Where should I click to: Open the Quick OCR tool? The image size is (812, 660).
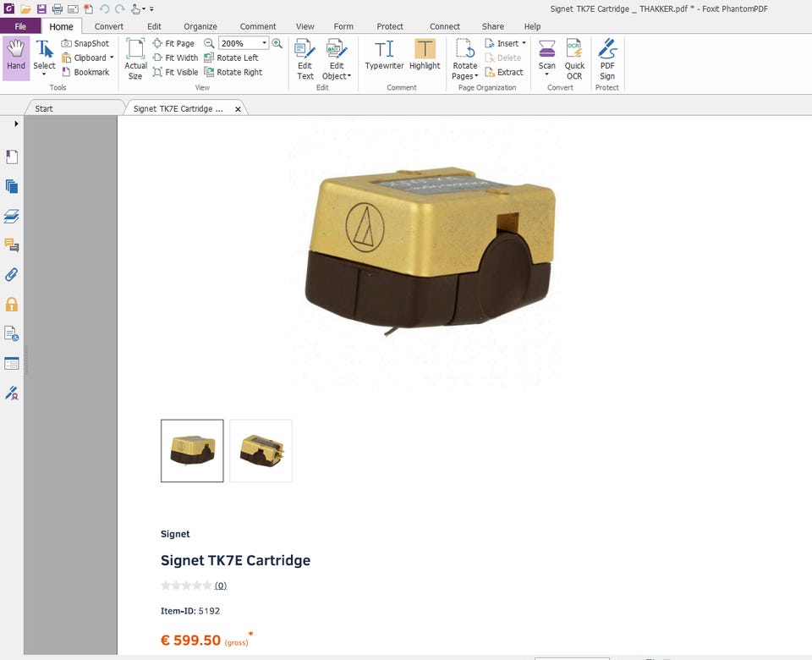click(x=574, y=57)
